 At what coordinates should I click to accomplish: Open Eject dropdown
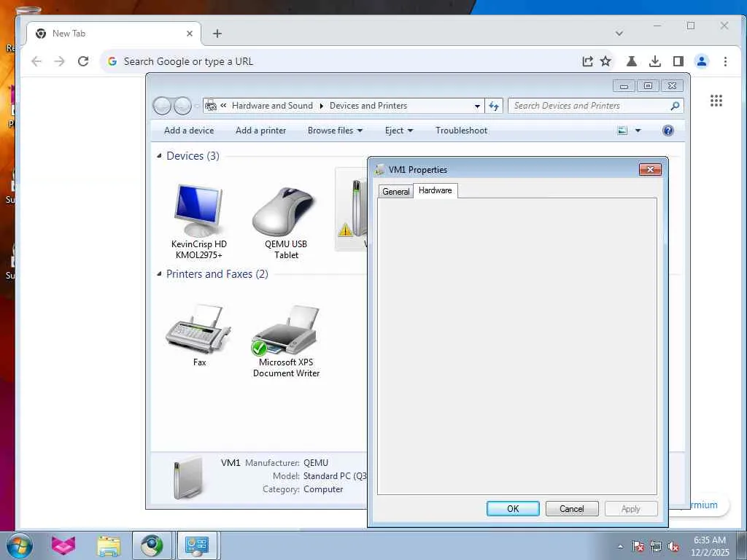(399, 131)
